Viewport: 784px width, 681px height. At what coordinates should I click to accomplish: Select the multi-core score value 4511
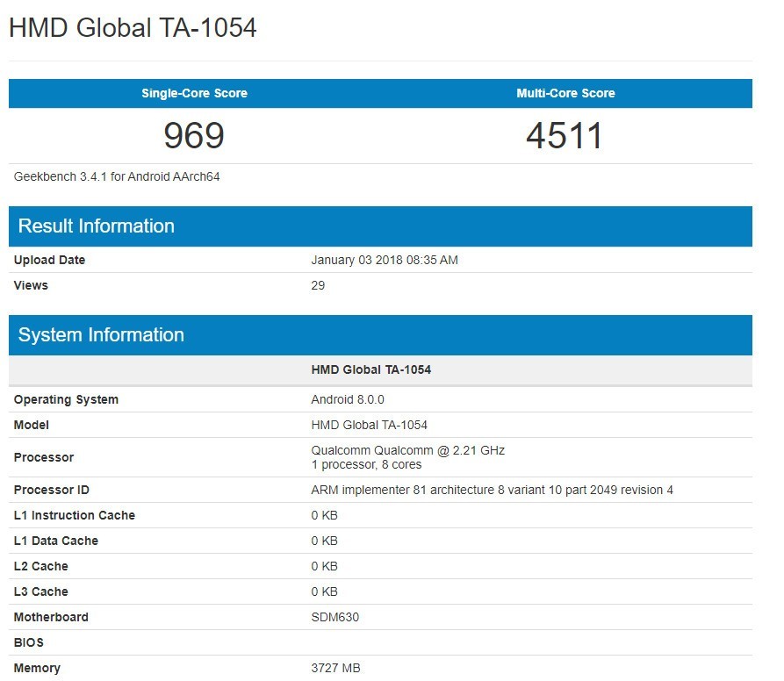click(x=565, y=136)
